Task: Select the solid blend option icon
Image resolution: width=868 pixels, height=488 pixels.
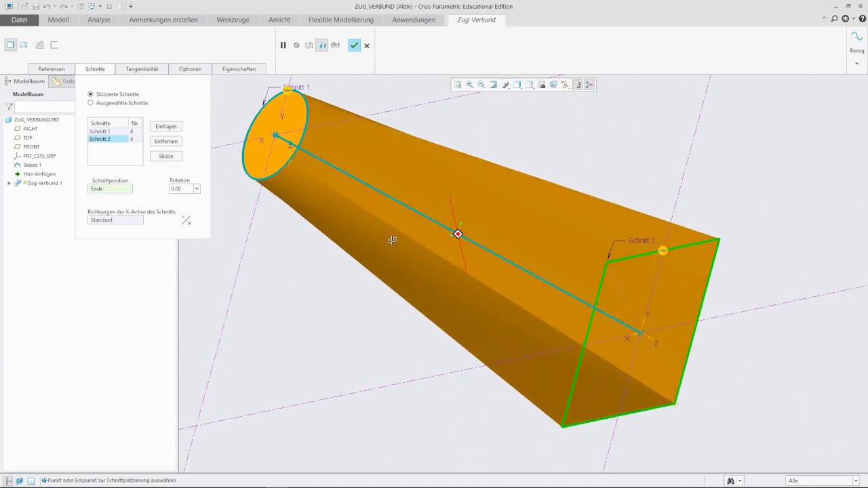Action: 10,45
